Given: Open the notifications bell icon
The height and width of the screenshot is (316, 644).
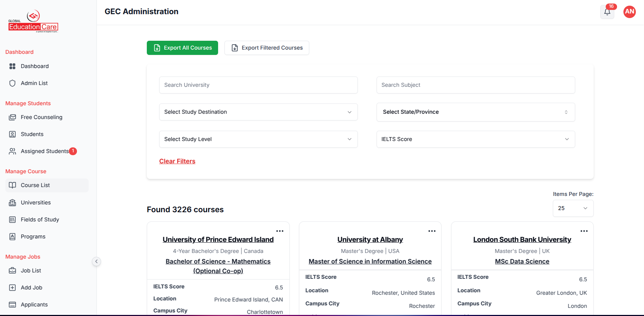Looking at the screenshot, I should pyautogui.click(x=607, y=12).
